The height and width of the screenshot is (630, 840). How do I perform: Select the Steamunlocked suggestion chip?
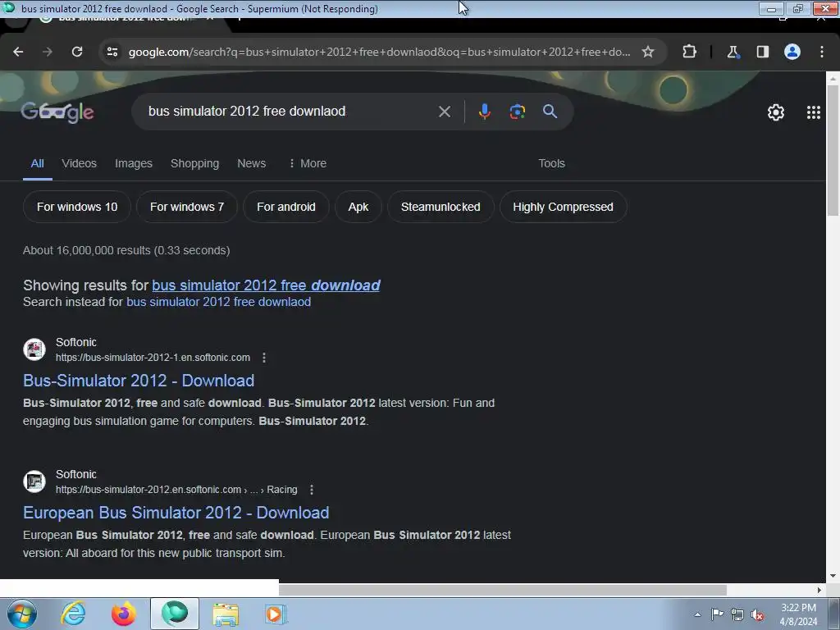pyautogui.click(x=441, y=207)
